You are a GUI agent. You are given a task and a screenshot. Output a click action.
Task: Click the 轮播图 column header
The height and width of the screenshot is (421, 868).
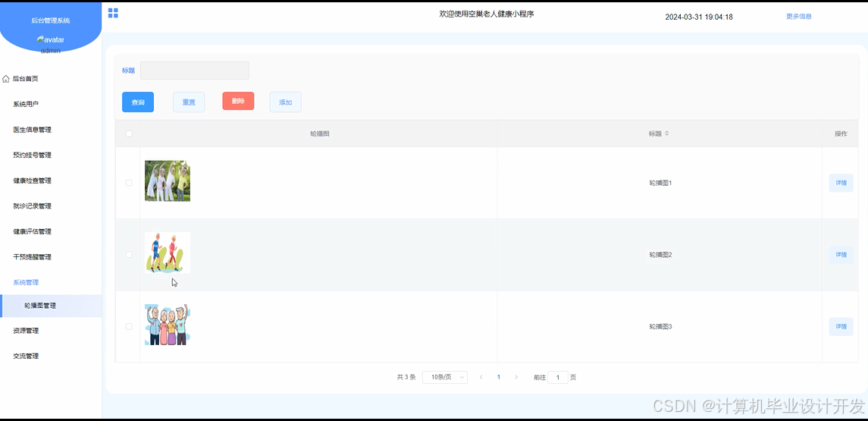click(319, 134)
